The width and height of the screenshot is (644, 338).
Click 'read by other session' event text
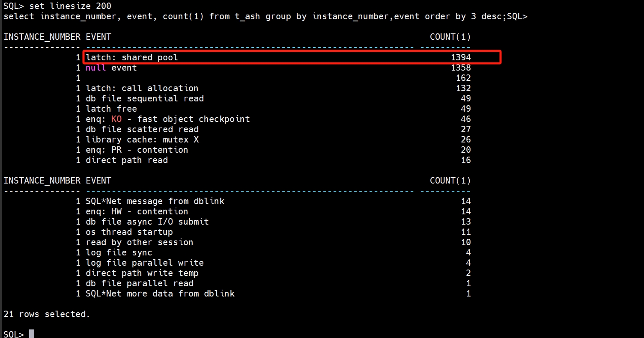140,242
